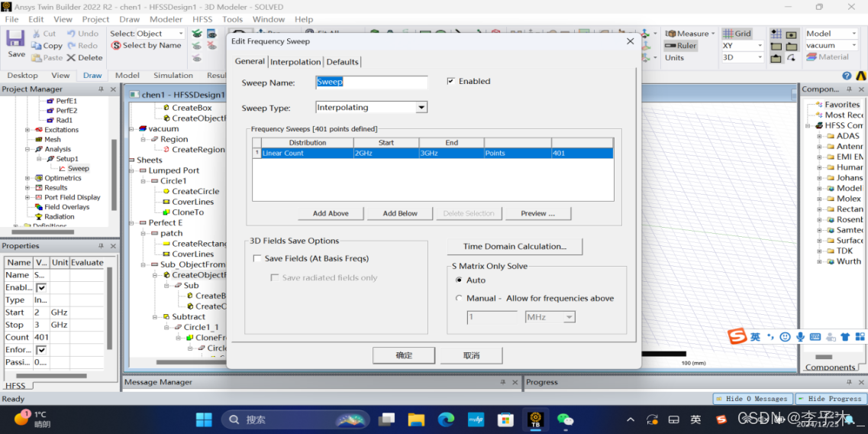
Task: Open the blue help question icon
Action: tap(847, 76)
